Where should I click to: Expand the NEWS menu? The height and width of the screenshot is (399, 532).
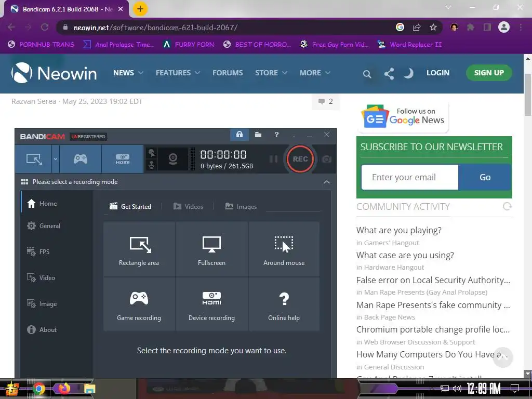click(128, 73)
